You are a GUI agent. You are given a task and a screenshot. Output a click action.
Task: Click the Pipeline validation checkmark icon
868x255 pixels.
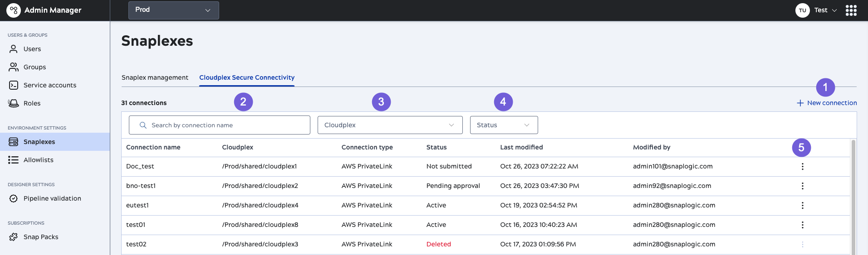(14, 198)
